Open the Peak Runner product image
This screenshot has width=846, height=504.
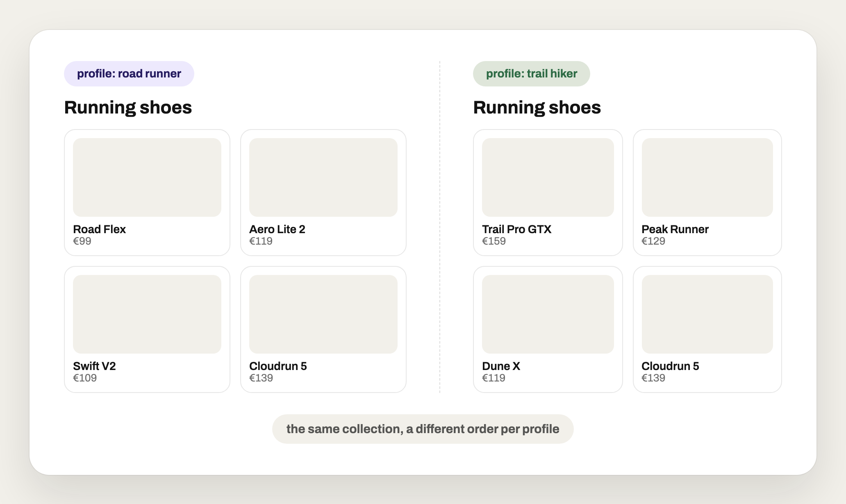click(x=707, y=177)
